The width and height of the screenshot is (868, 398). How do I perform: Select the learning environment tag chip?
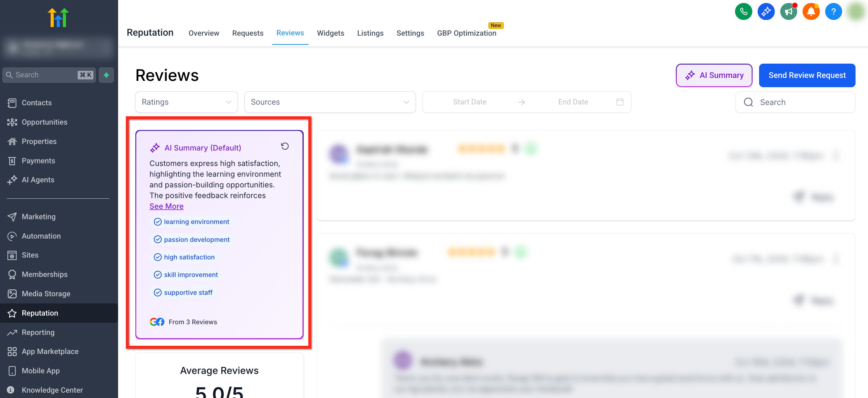click(191, 222)
